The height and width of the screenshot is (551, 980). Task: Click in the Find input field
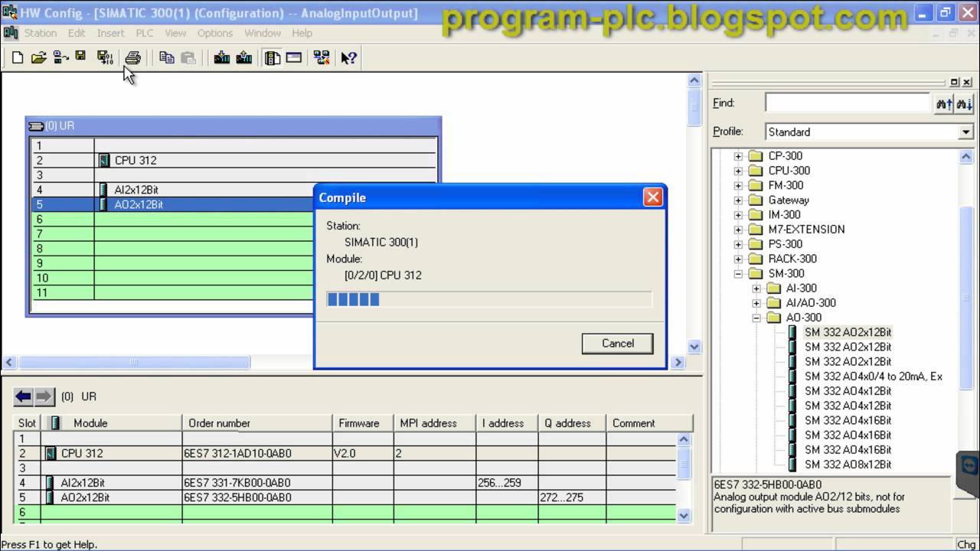(x=848, y=103)
